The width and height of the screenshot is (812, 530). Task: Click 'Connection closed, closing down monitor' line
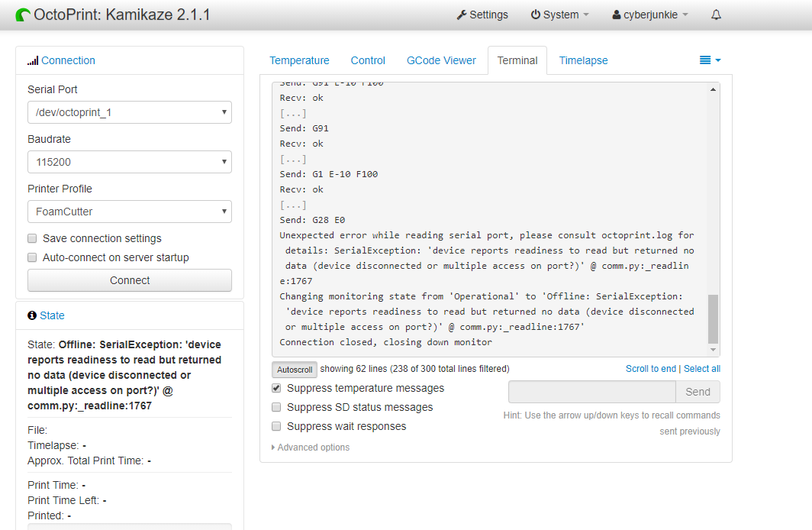point(386,342)
